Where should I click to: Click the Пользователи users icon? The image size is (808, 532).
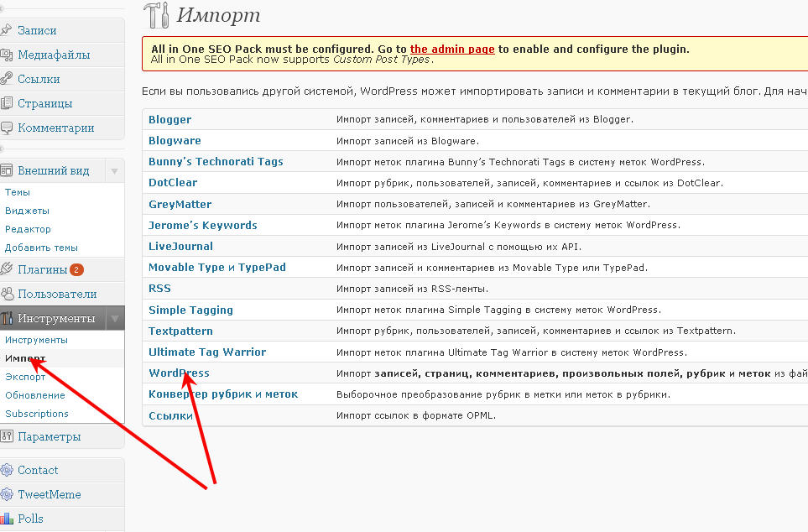[7, 294]
